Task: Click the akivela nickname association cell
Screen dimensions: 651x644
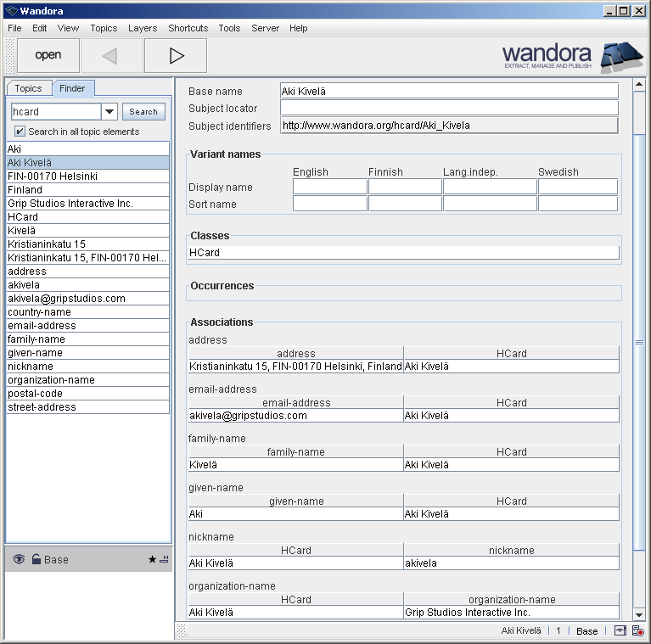Action: pyautogui.click(x=512, y=563)
